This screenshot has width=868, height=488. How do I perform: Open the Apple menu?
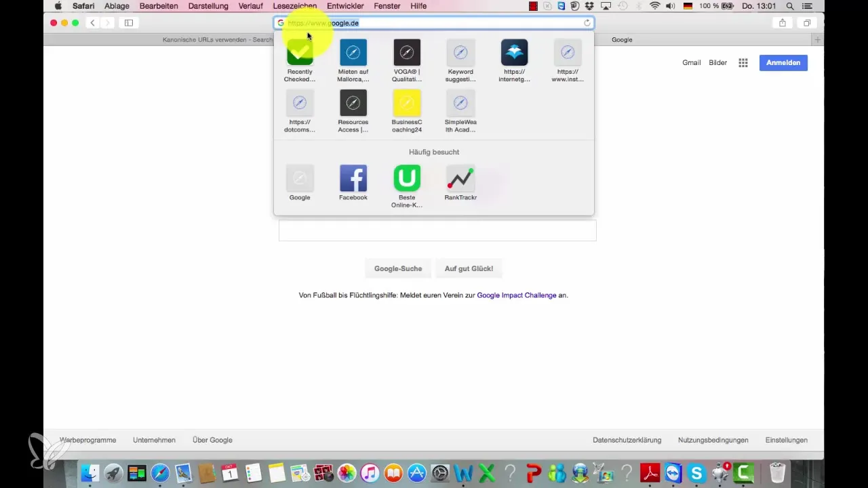pos(58,6)
